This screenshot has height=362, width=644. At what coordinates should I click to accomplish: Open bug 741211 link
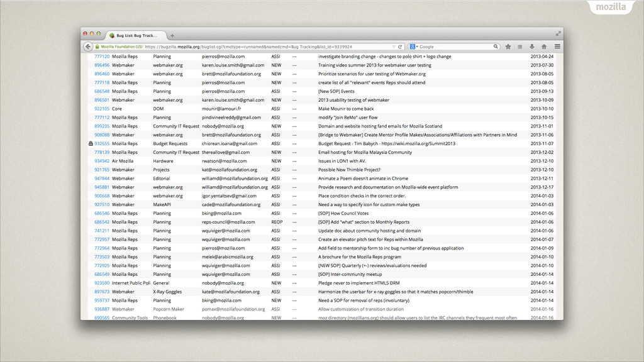[x=102, y=231]
